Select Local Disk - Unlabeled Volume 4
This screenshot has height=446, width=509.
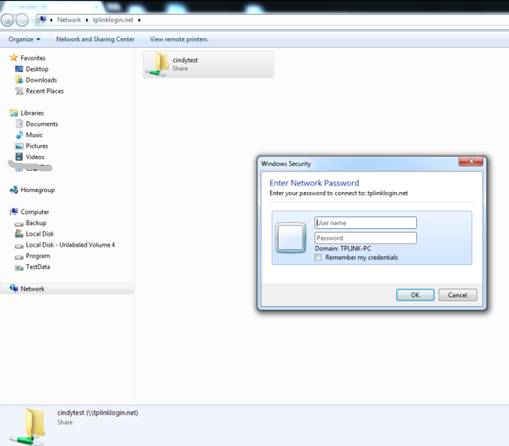[x=65, y=245]
